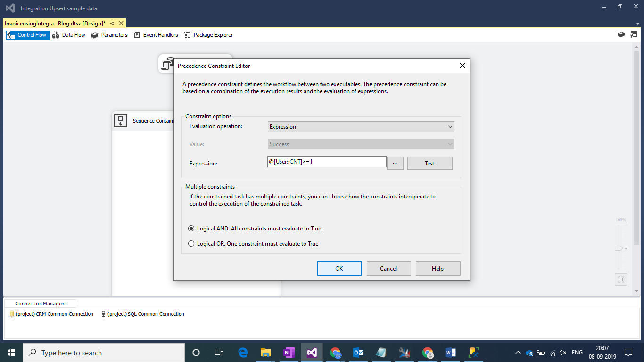Switch to Word on the taskbar
The height and width of the screenshot is (362, 644).
[451, 353]
